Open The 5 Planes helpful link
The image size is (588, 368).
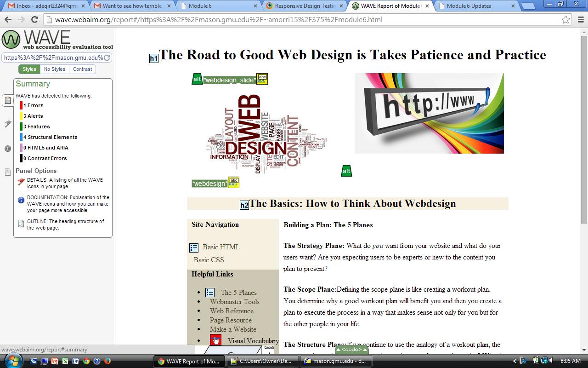(x=238, y=293)
